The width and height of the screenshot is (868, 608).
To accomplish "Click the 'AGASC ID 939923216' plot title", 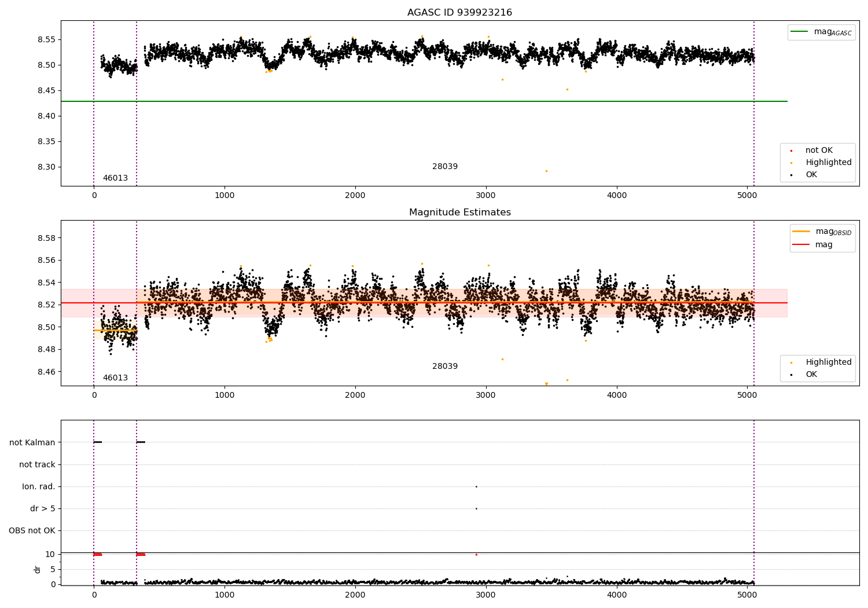I will coord(459,13).
